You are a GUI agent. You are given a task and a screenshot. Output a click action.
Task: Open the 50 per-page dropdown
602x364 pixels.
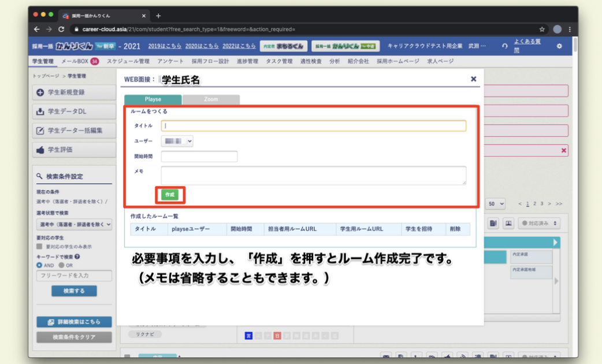[x=496, y=204]
